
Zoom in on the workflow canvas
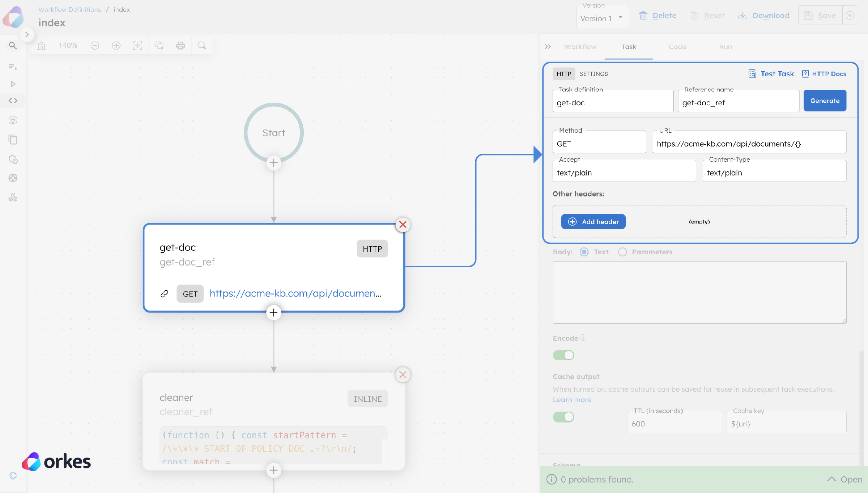[116, 45]
